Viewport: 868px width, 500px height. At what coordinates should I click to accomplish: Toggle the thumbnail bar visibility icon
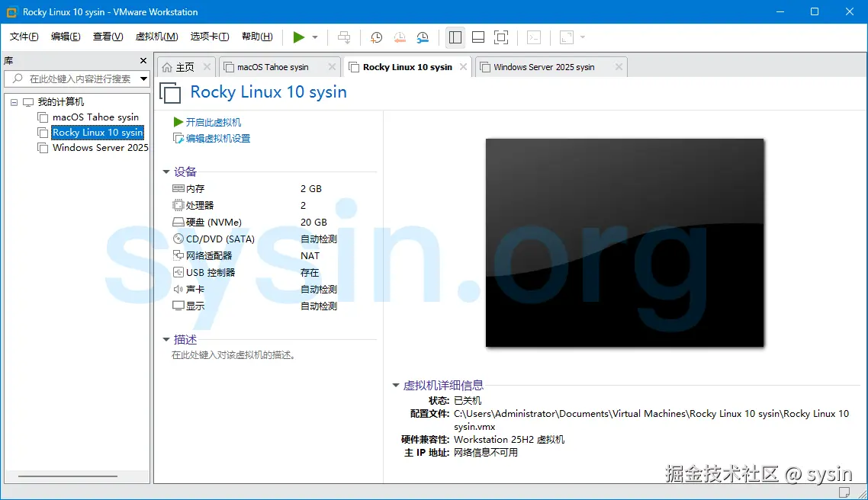pyautogui.click(x=478, y=37)
